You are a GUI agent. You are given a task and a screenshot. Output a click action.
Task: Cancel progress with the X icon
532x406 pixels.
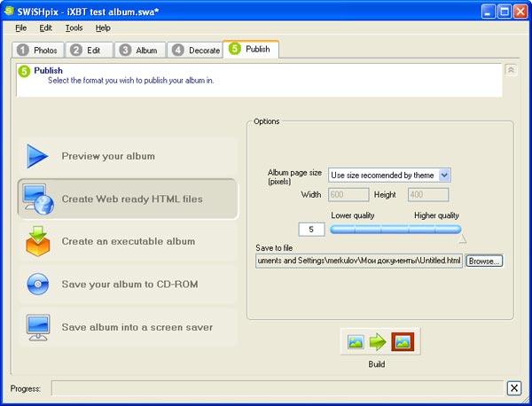pos(514,388)
